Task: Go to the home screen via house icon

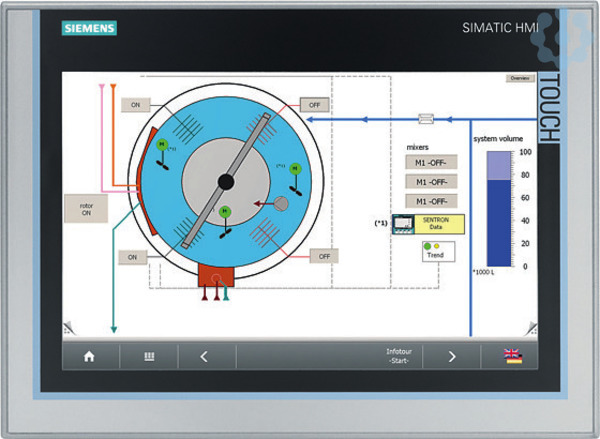Action: click(89, 356)
